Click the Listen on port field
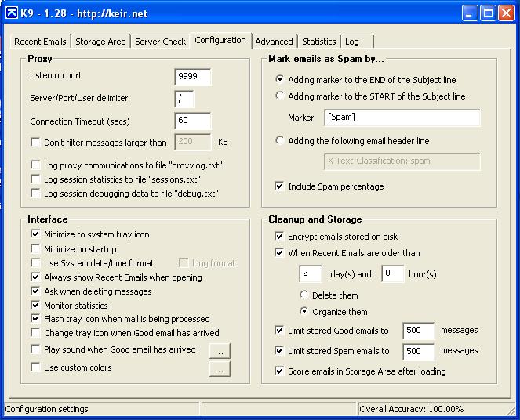520x420 pixels. tap(192, 77)
